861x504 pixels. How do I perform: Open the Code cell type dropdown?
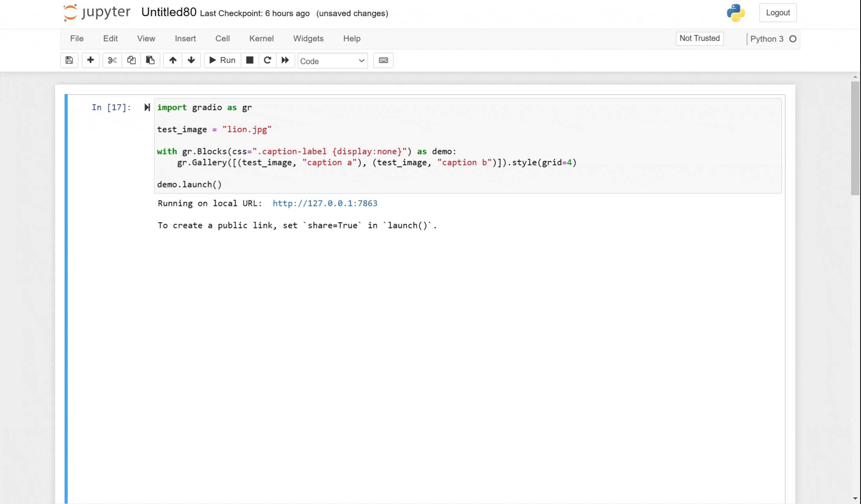coord(332,61)
